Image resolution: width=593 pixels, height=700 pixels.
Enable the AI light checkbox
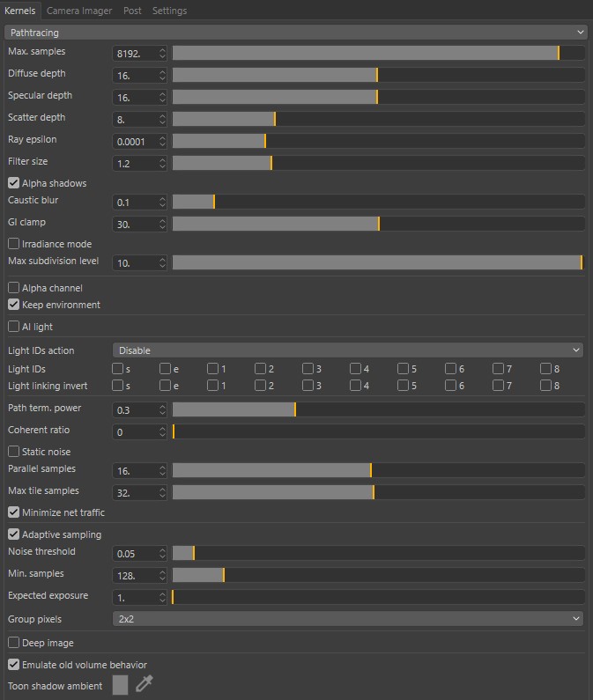coord(14,327)
